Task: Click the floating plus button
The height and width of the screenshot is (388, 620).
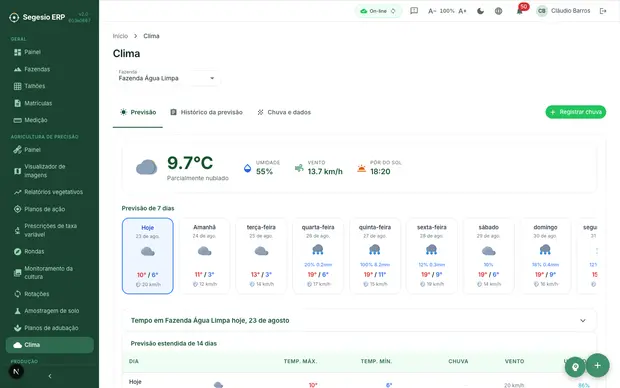Action: point(597,365)
